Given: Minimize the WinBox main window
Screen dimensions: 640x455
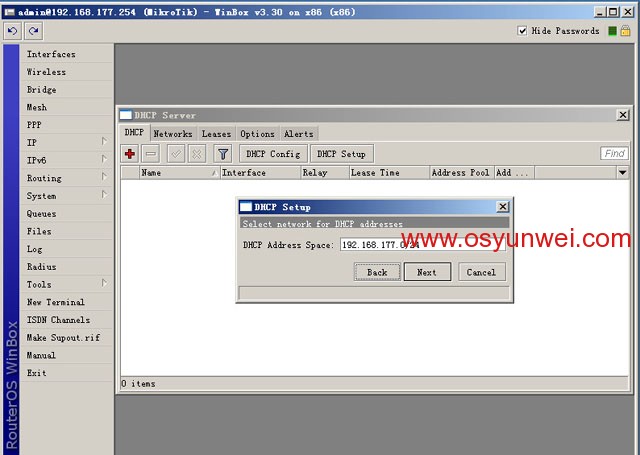Looking at the screenshot, I should click(x=599, y=12).
